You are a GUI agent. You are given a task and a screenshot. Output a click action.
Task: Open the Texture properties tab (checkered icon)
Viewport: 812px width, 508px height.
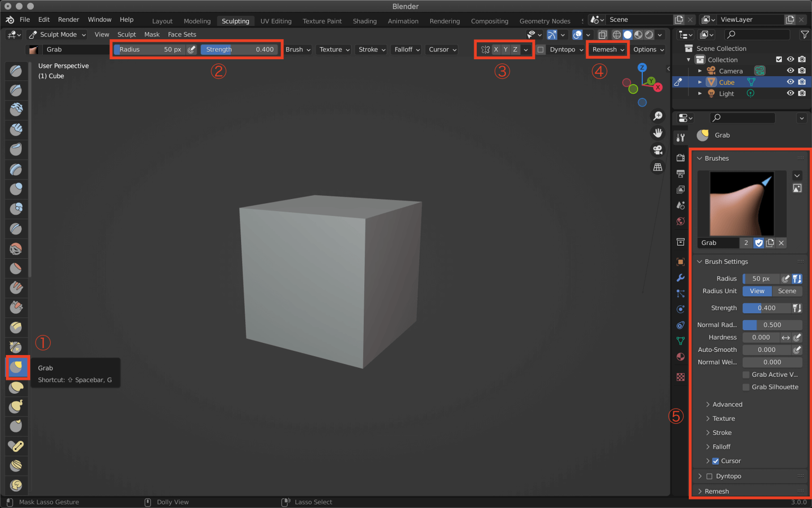pyautogui.click(x=680, y=377)
